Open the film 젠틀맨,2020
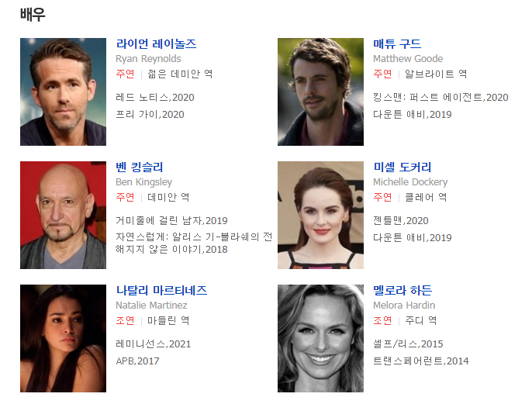532x404 pixels. [x=401, y=221]
